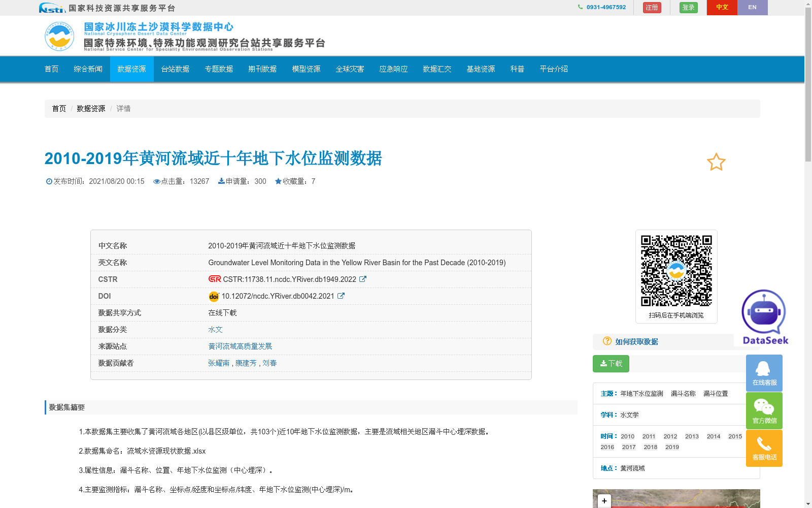Viewport: 812px width, 508px height.
Task: Click the 申请量 300 statistic
Action: point(242,181)
